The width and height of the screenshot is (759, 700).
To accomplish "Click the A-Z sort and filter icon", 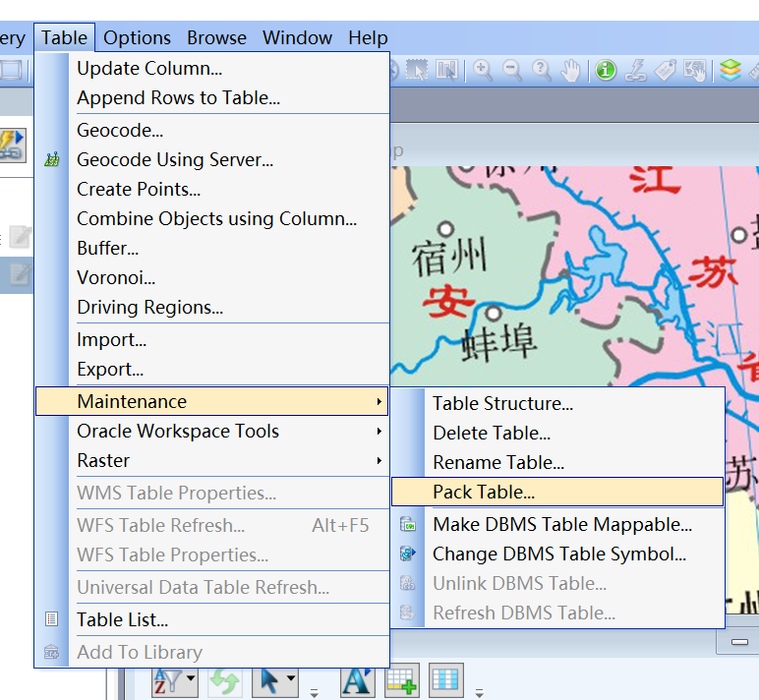I will point(167,681).
